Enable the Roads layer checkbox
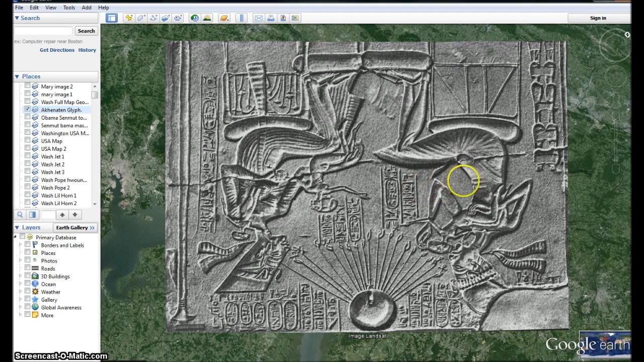The width and height of the screenshot is (644, 362). coord(28,268)
